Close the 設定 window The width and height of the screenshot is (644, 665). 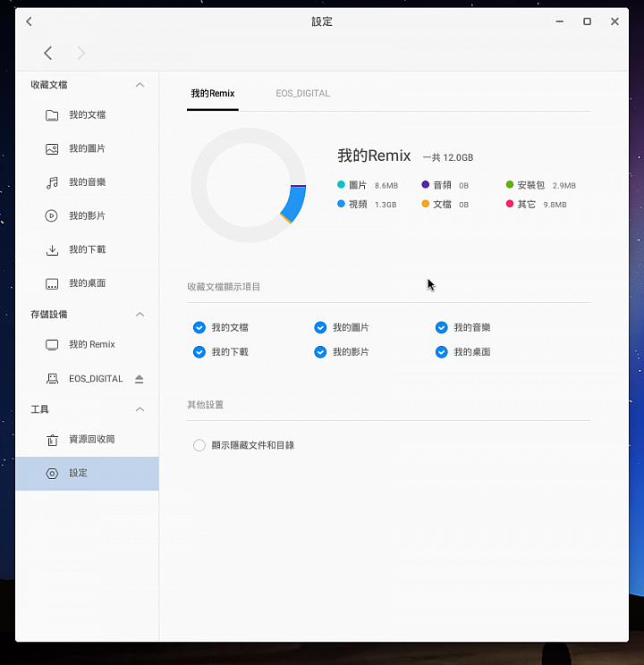pyautogui.click(x=614, y=21)
